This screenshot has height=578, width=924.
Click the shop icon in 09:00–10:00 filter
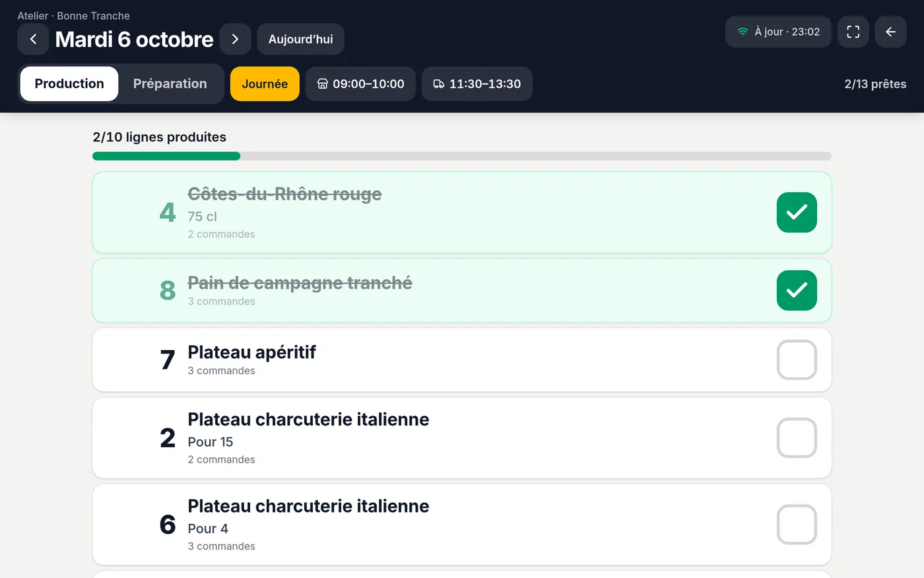coord(323,84)
